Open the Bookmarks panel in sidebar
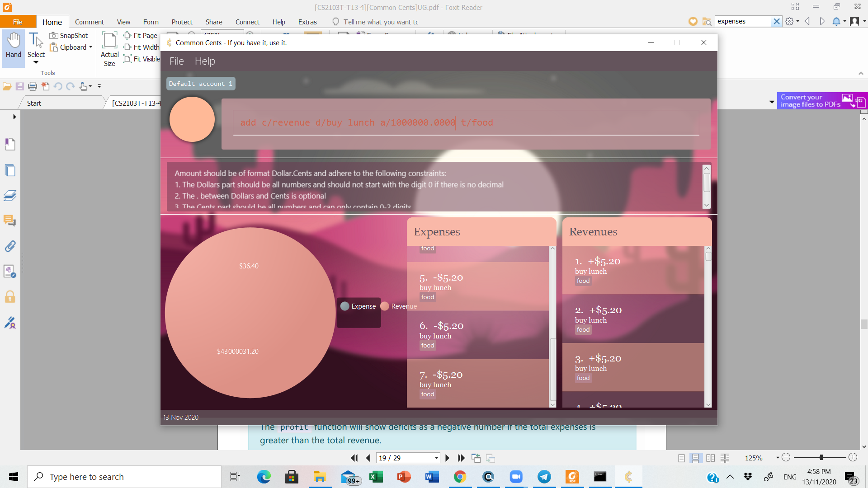Screen dimensions: 868x488 coord(10,144)
